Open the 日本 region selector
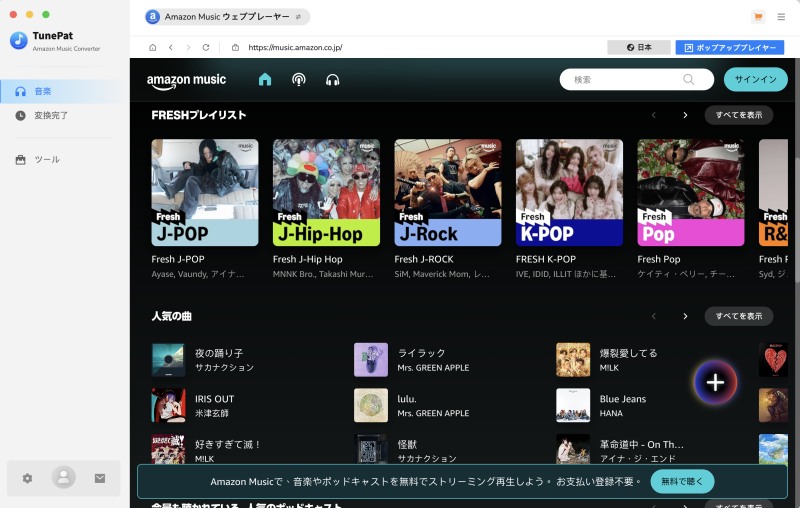This screenshot has width=800, height=508. [x=639, y=47]
